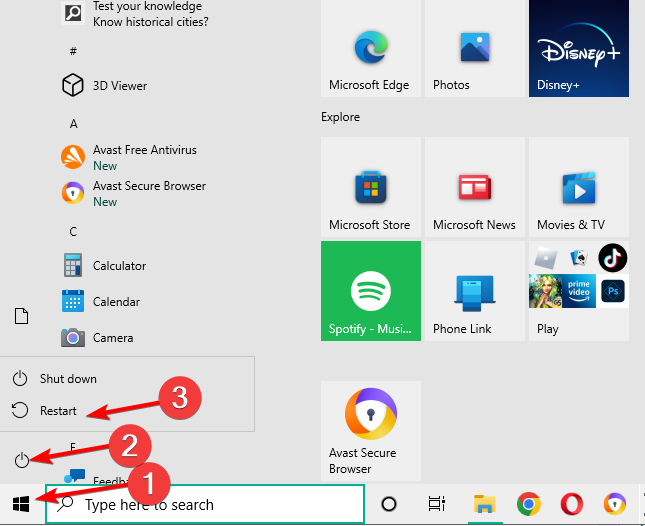Click the 'A' letter group header
This screenshot has height=526, width=645.
tap(74, 124)
